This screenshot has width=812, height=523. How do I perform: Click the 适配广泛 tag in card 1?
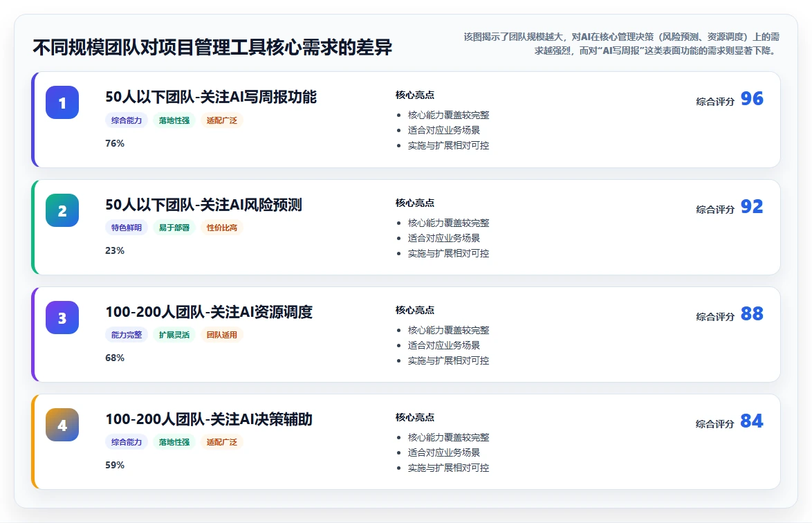221,120
